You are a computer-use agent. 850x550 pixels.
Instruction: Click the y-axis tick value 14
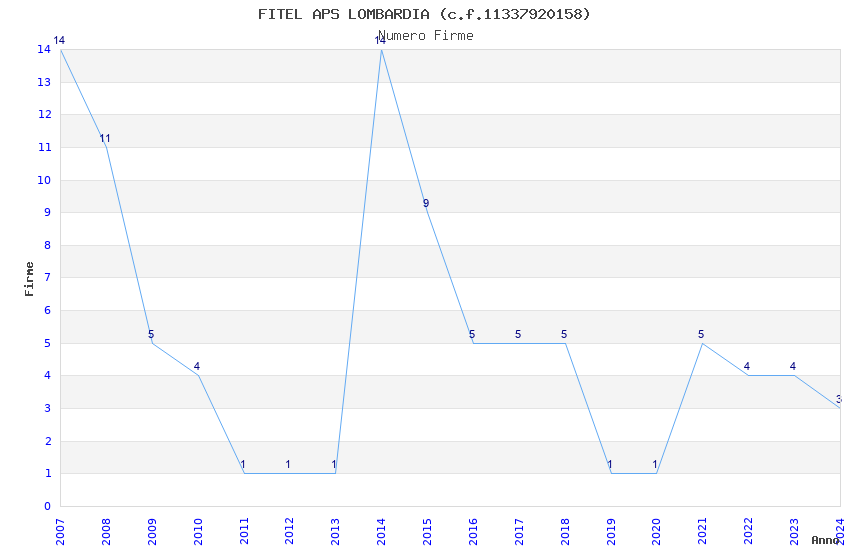pyautogui.click(x=44, y=49)
